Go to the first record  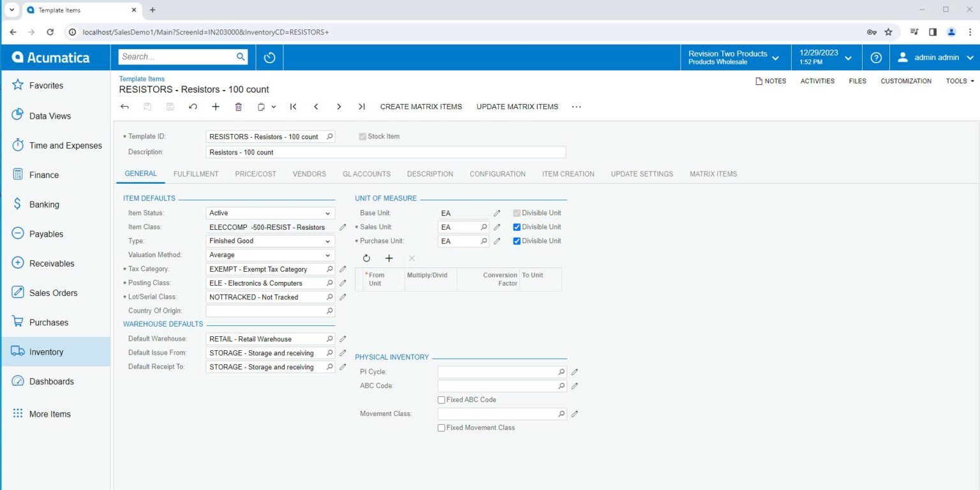pyautogui.click(x=293, y=107)
